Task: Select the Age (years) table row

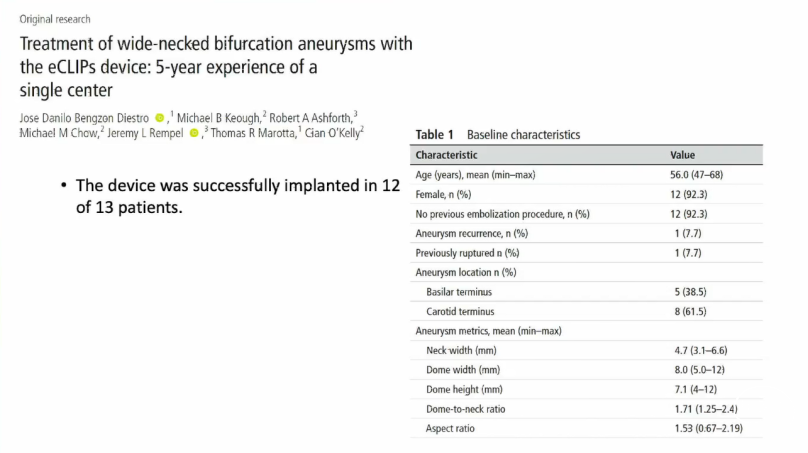Action: click(x=586, y=175)
